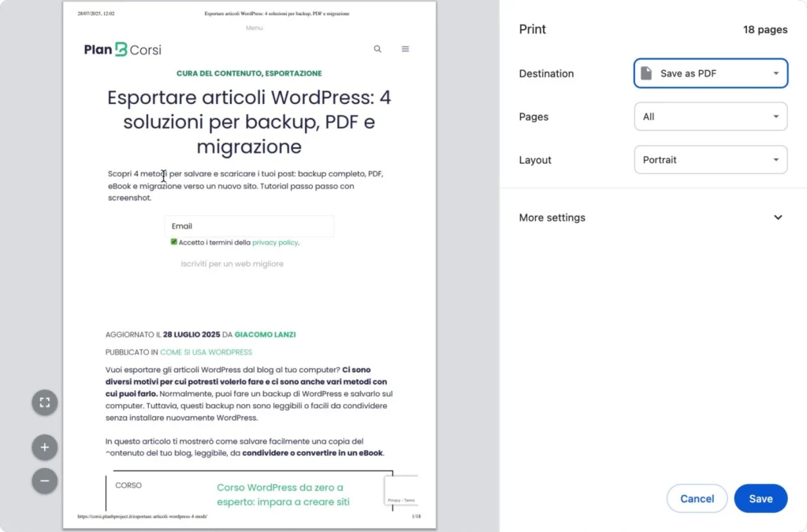Toggle the privacy policy acceptance checkbox
This screenshot has height=532, width=807.
[174, 242]
